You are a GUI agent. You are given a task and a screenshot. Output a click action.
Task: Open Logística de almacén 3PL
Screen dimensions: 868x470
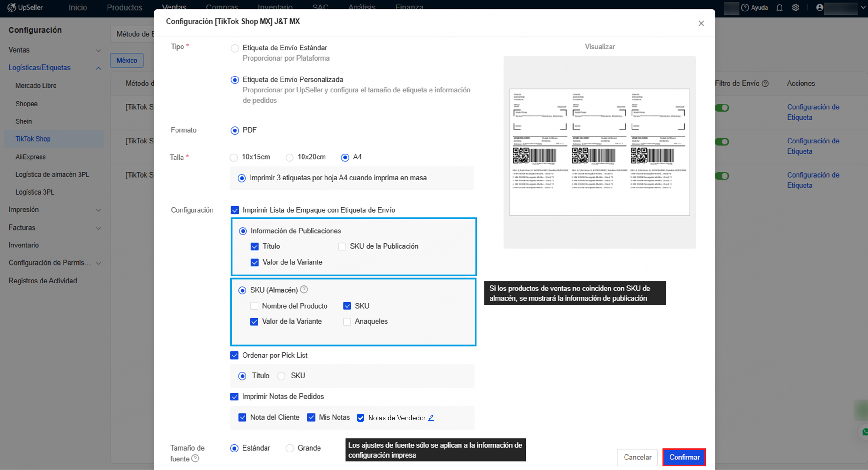point(52,175)
